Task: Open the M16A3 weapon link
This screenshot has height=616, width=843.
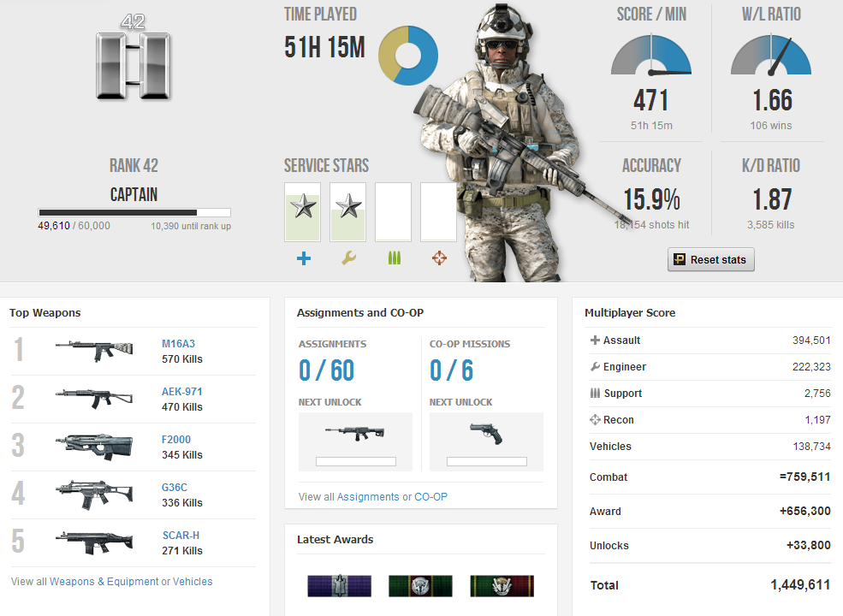Action: point(179,343)
